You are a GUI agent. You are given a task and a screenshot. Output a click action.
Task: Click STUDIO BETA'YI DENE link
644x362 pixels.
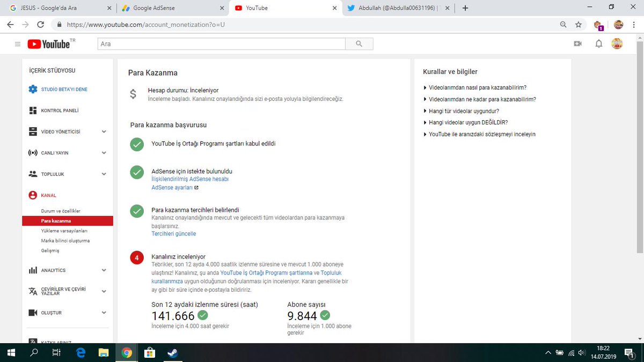click(x=64, y=90)
